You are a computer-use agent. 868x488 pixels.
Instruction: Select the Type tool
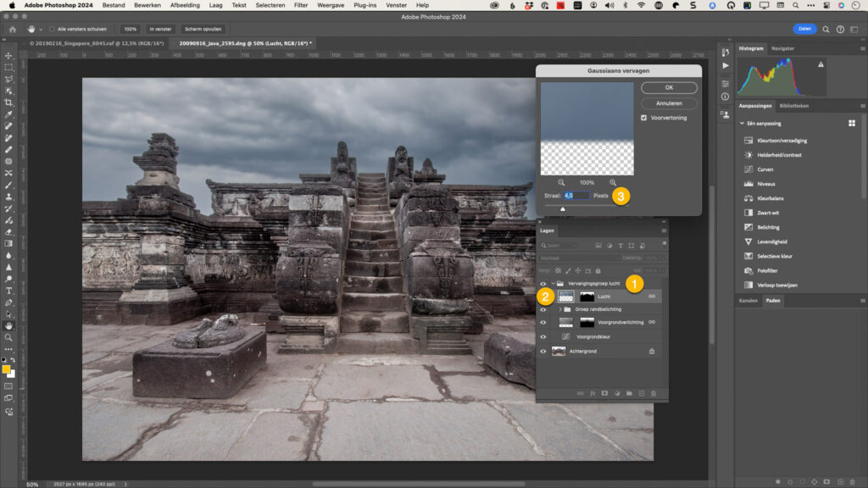[x=8, y=291]
